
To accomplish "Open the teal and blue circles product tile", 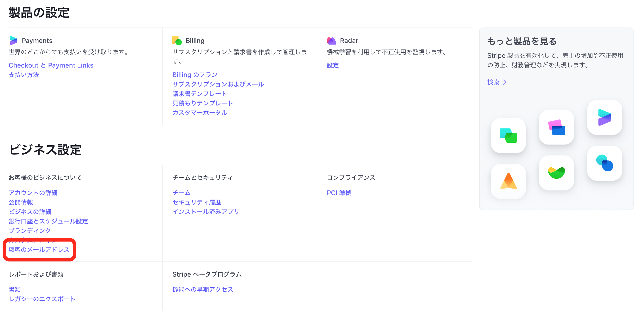I will click(x=604, y=163).
